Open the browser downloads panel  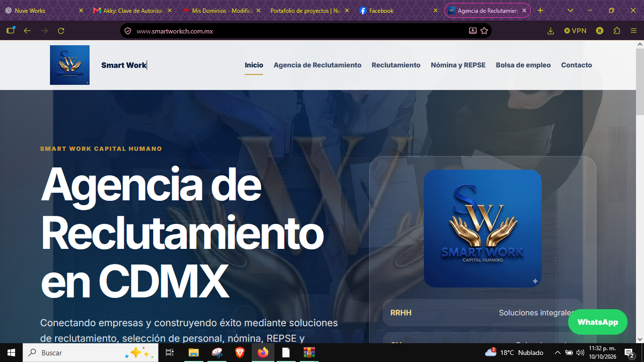(x=550, y=31)
